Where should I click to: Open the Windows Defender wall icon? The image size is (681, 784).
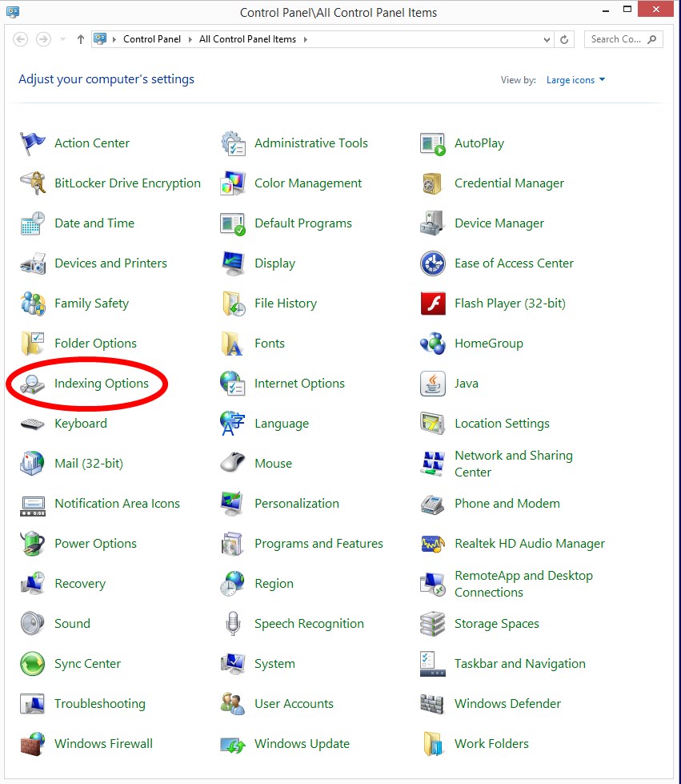[x=433, y=703]
